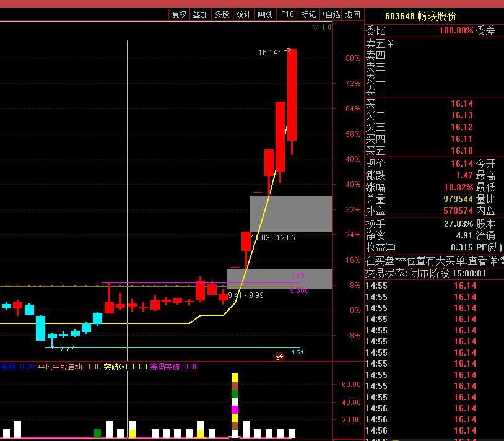Click the 现价 current price value
504x441 pixels.
(462, 164)
